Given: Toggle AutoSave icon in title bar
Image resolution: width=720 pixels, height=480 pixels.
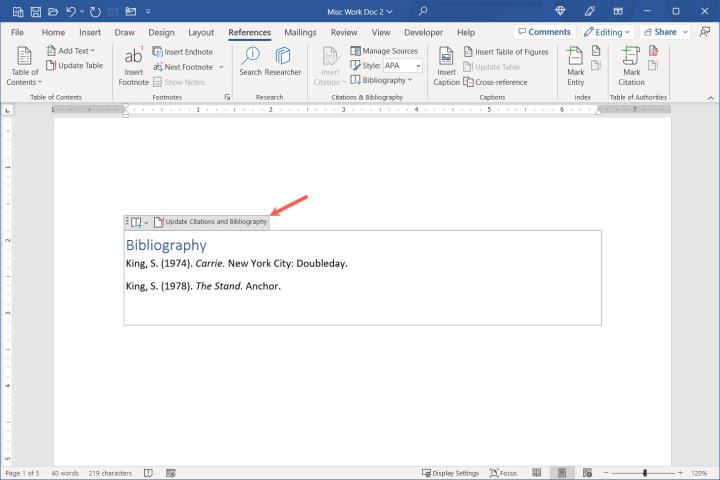Looking at the screenshot, I should 18,11.
